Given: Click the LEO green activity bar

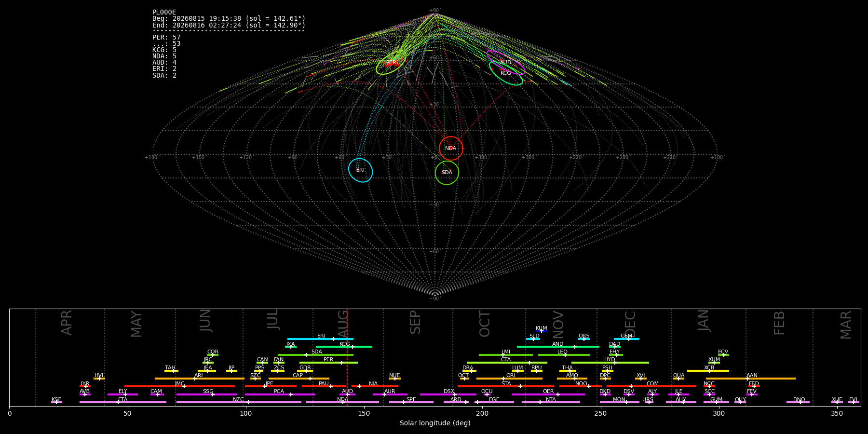Looking at the screenshot, I should 564,355.
